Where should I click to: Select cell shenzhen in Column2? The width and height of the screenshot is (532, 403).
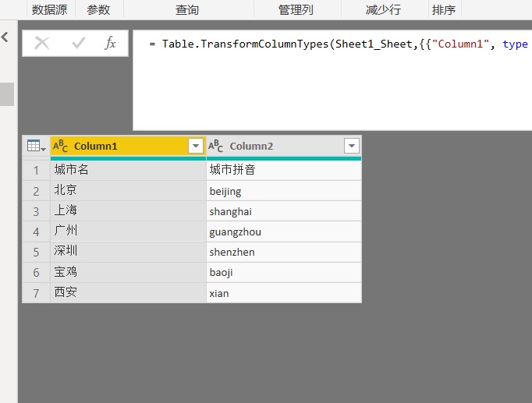tap(284, 252)
